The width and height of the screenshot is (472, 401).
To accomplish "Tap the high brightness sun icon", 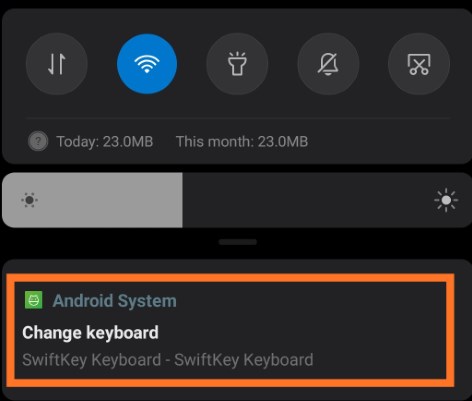I will click(446, 200).
